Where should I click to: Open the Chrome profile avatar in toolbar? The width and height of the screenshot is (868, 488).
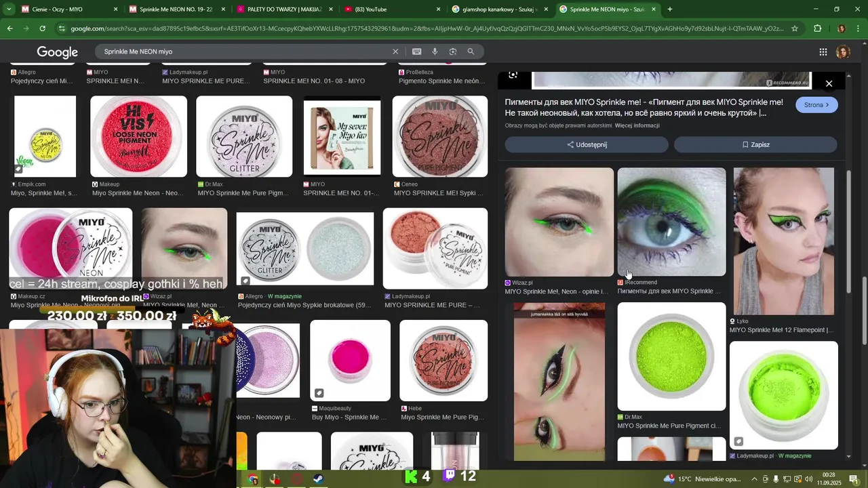pos(841,28)
